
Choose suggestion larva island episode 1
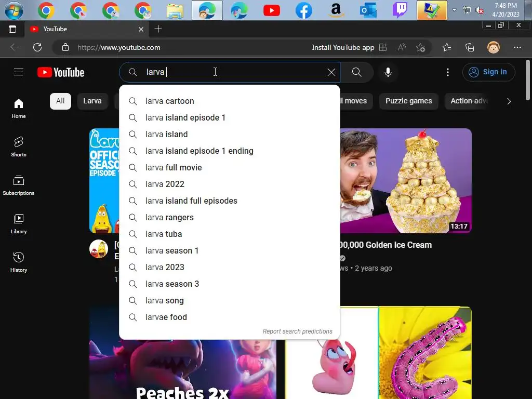(x=229, y=118)
